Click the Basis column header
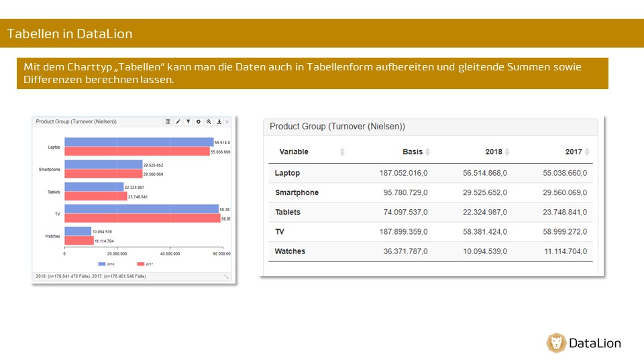 coord(413,152)
